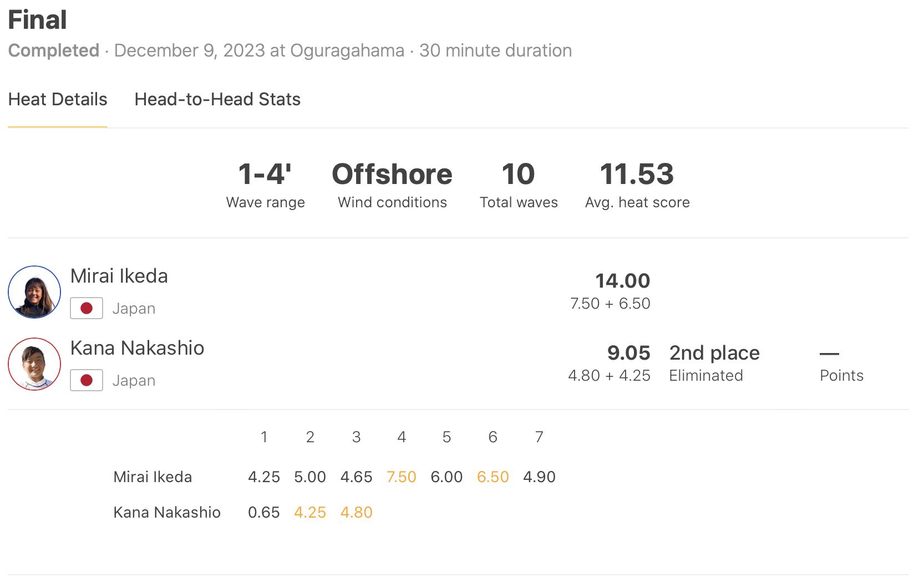Click Mirai Ikeda name in results header
The width and height of the screenshot is (924, 583).
pyautogui.click(x=119, y=276)
